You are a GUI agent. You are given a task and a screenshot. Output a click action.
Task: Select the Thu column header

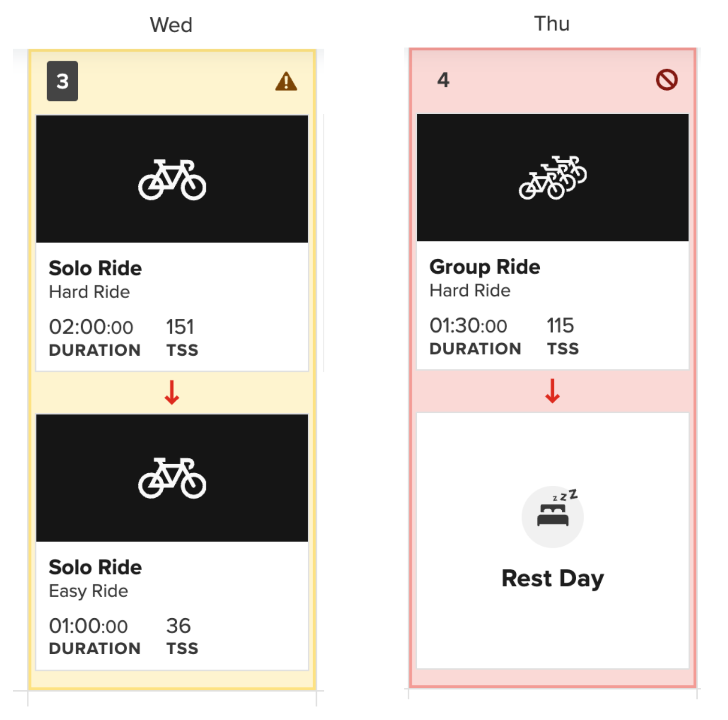pyautogui.click(x=552, y=23)
